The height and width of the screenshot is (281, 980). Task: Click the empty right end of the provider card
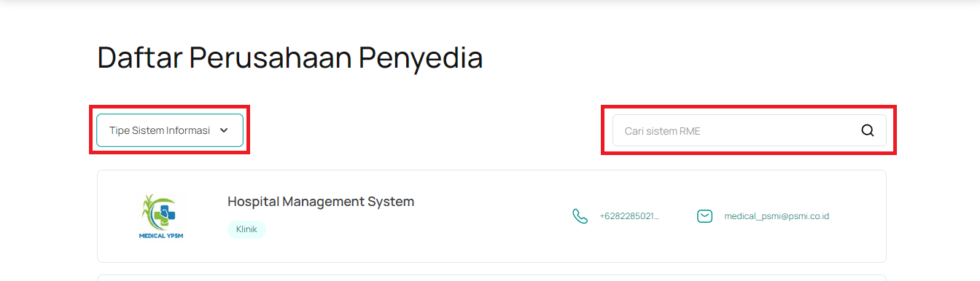point(859,216)
